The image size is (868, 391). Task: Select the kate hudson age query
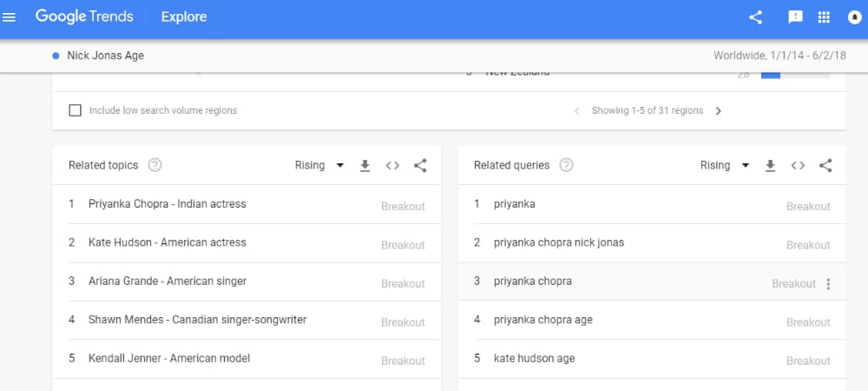tap(534, 358)
